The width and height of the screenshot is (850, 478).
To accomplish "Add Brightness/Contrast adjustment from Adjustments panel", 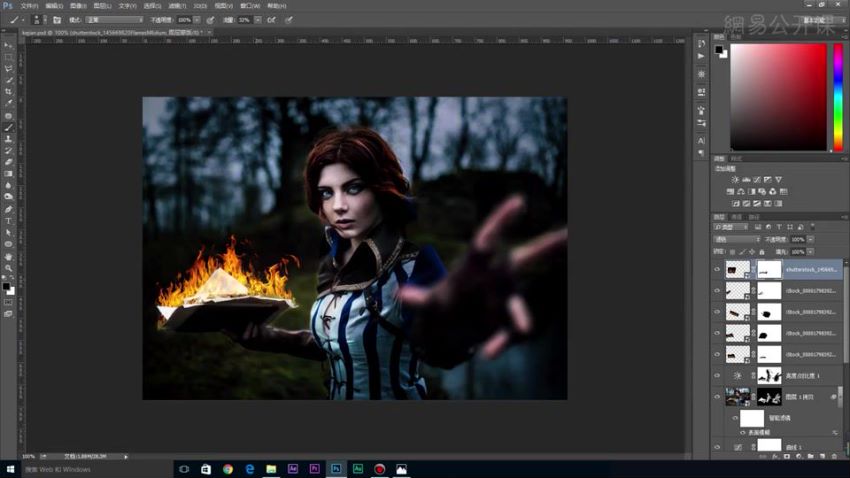I will click(735, 180).
